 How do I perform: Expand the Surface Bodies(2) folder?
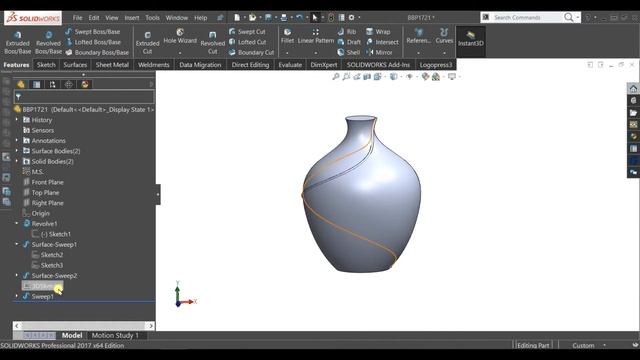(17, 151)
